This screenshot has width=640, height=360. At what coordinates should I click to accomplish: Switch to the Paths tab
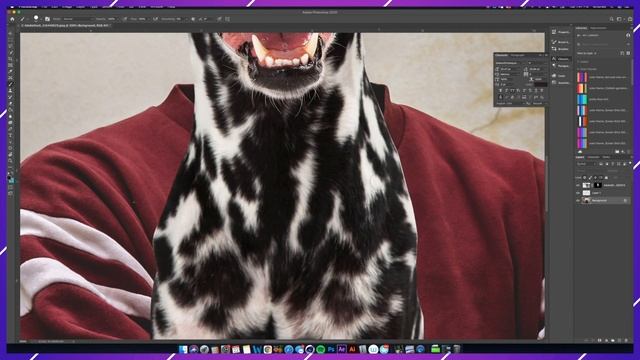pos(607,157)
